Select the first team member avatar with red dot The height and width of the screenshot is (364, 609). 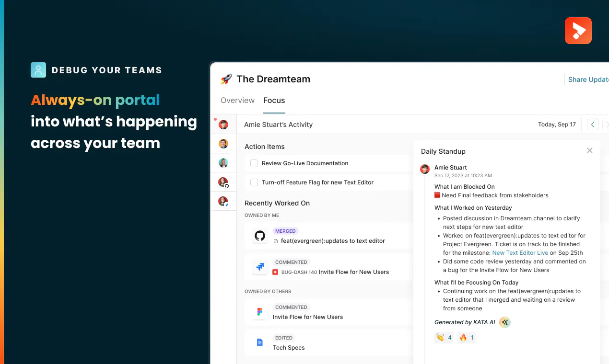[x=223, y=125]
